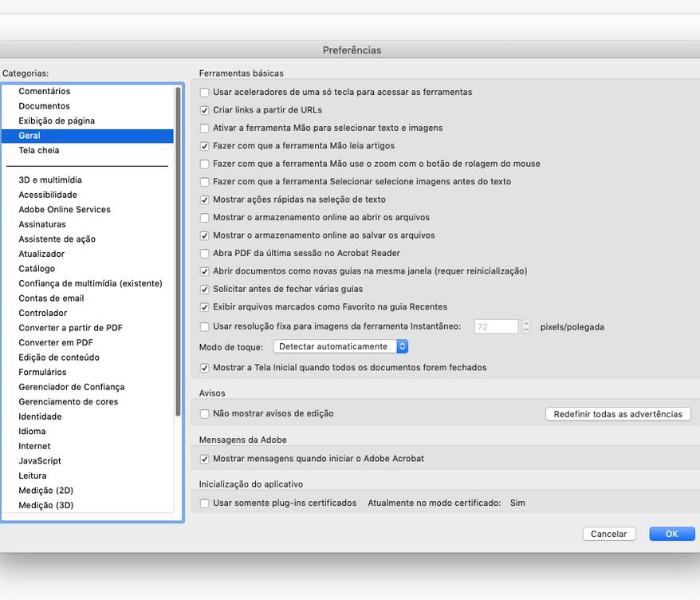Disable "Solicitar antes de fechar várias guias"
The width and height of the screenshot is (700, 600).
(205, 289)
